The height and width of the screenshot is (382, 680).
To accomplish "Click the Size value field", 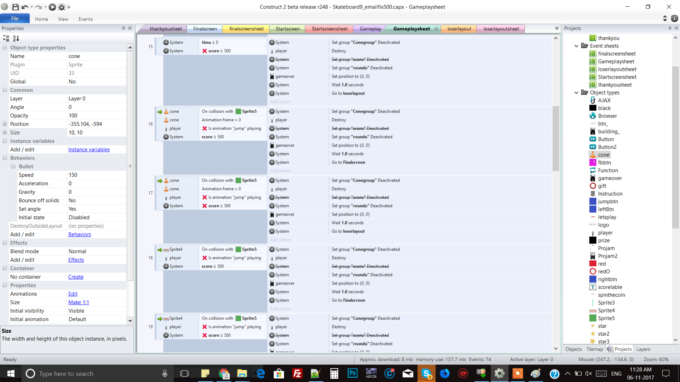I will [x=96, y=133].
